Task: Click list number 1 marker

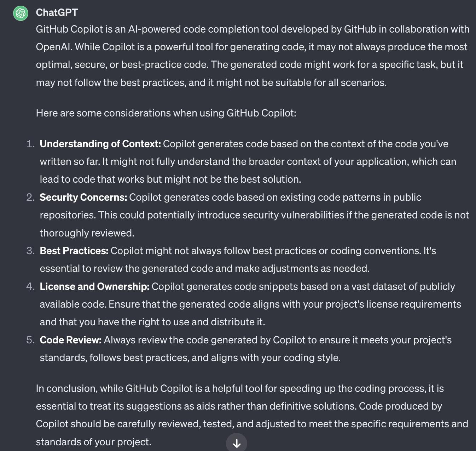Action: [30, 144]
